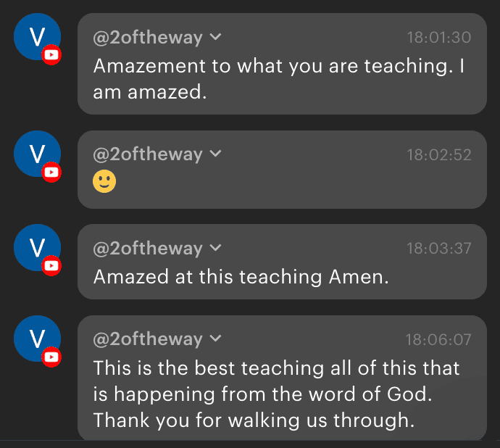Open the @2oftheway username above "Amazed at this teaching"
The width and height of the screenshot is (500, 448).
tap(148, 249)
